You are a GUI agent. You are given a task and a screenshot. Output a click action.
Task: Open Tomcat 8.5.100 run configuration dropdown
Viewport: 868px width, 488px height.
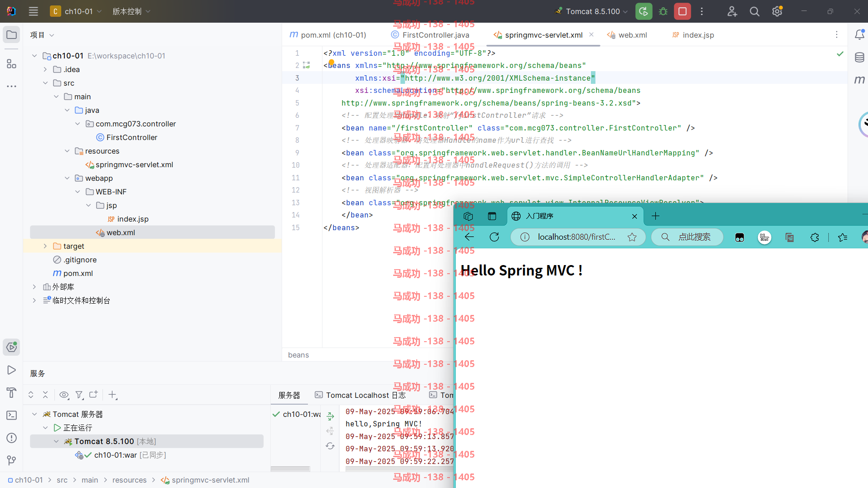pyautogui.click(x=591, y=11)
